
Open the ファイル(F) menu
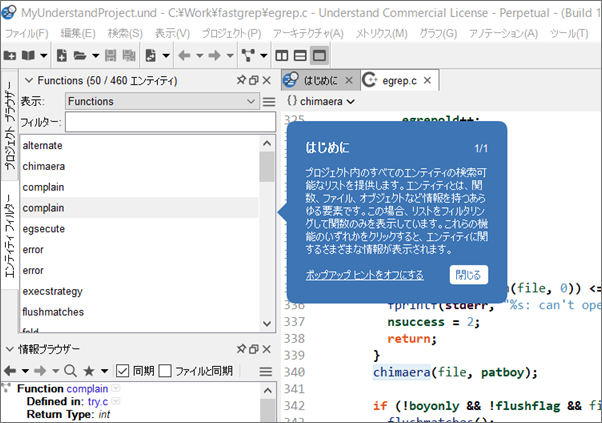pyautogui.click(x=27, y=34)
